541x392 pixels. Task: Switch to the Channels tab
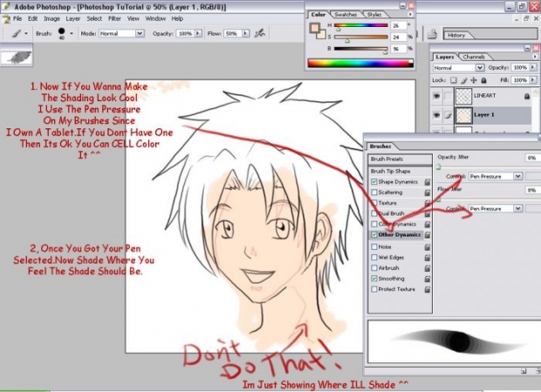(473, 57)
